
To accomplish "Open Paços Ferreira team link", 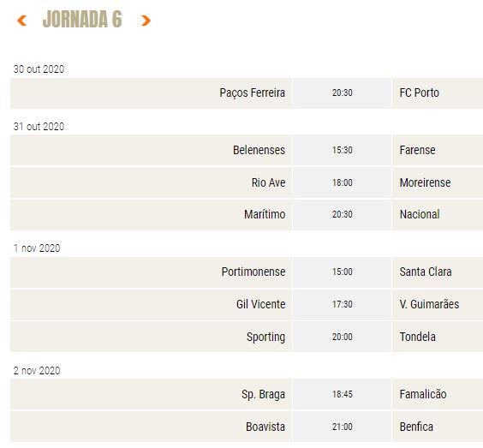I will (x=252, y=93).
